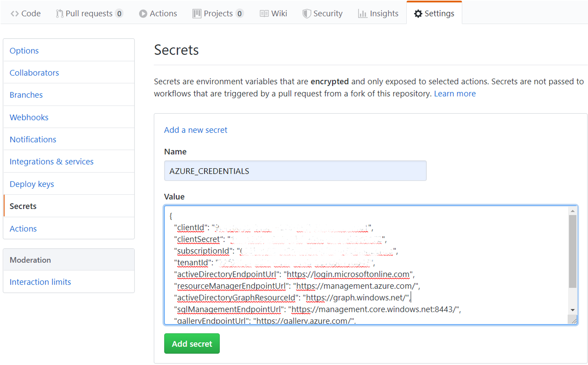The width and height of the screenshot is (588, 365).
Task: Go to the Wiki tab
Action: point(273,14)
